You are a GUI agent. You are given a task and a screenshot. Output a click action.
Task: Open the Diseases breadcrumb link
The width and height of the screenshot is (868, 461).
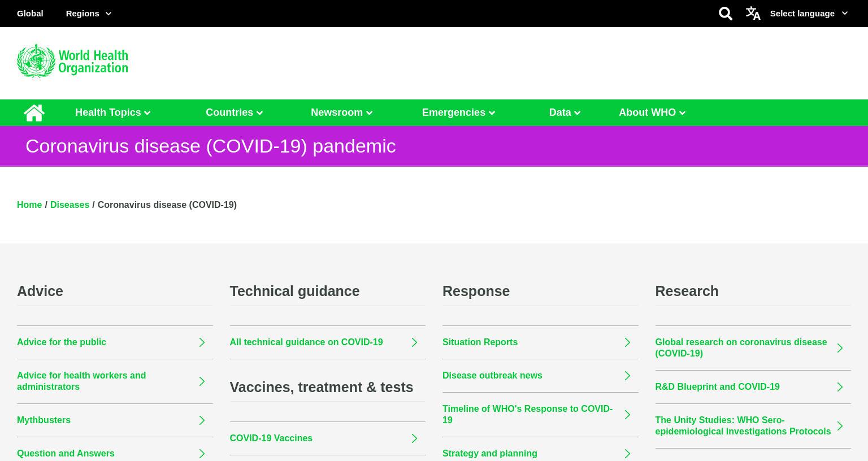70,205
